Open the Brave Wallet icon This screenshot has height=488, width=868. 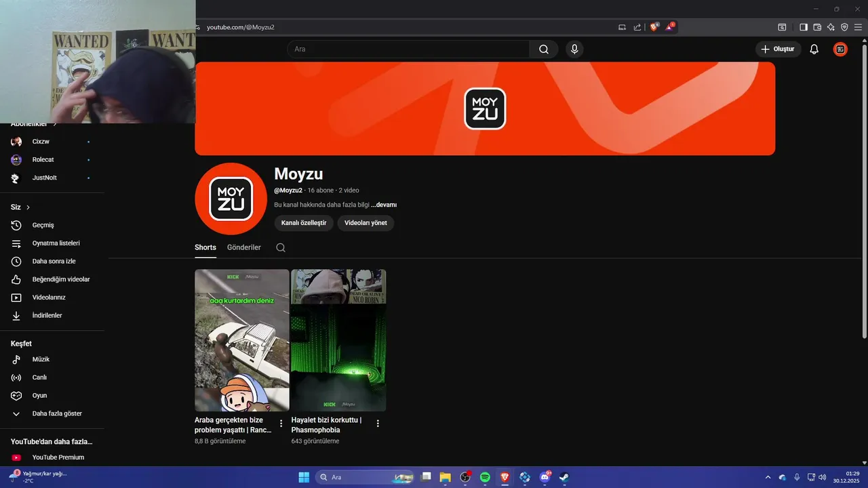(x=817, y=27)
